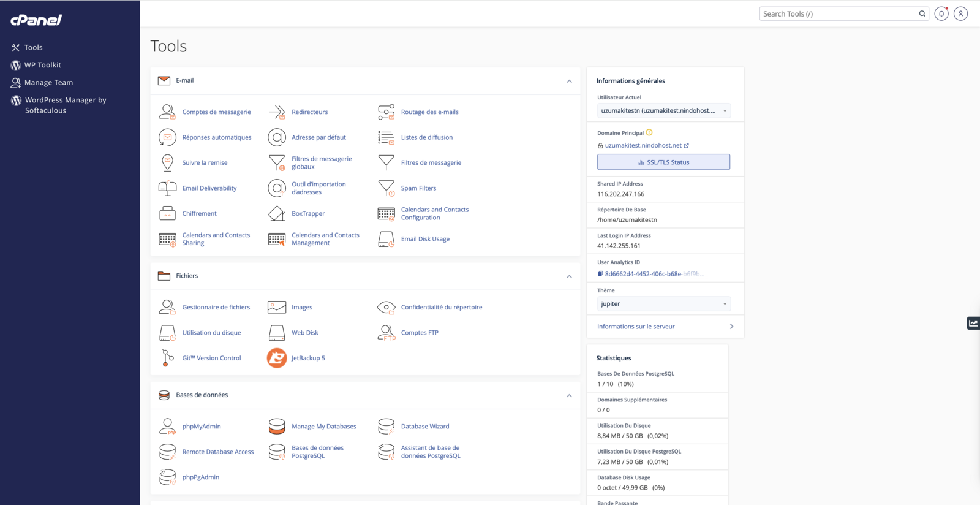Click the Redirecteurs arrow icon

[x=277, y=112]
